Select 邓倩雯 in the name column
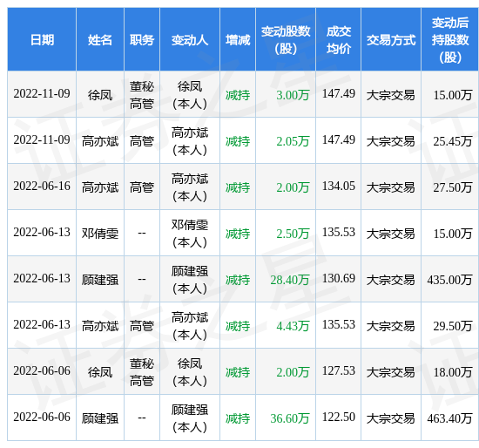 [100, 234]
